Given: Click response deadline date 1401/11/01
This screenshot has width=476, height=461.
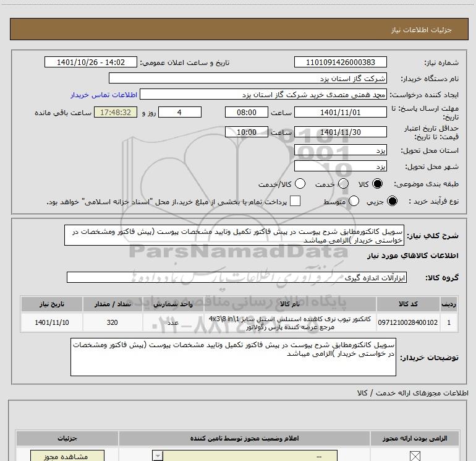Looking at the screenshot, I should tap(340, 112).
